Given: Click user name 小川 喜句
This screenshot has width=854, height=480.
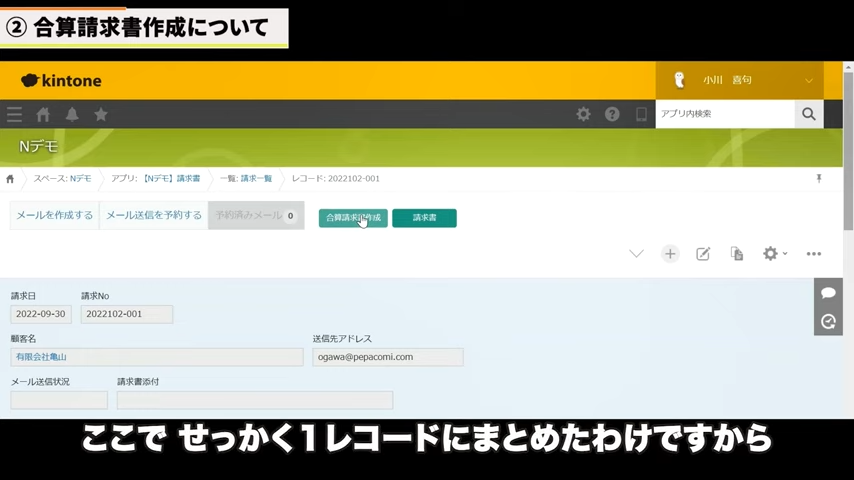Looking at the screenshot, I should [727, 80].
